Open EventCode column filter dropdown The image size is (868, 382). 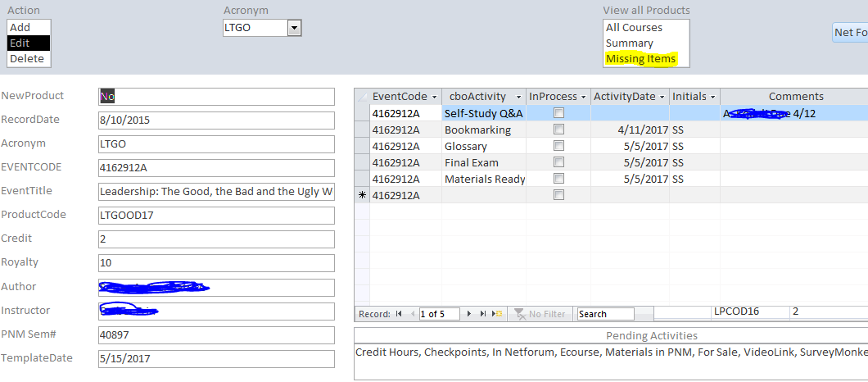click(435, 97)
